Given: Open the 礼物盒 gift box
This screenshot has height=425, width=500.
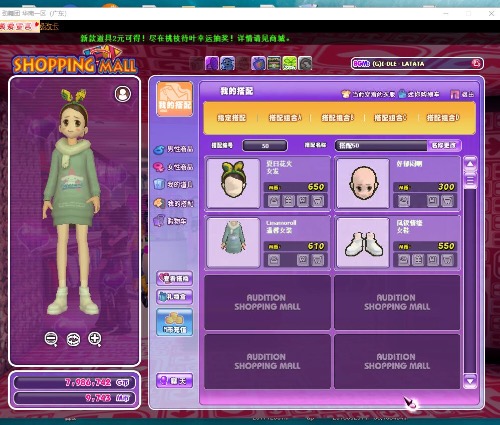Looking at the screenshot, I should pyautogui.click(x=175, y=296).
